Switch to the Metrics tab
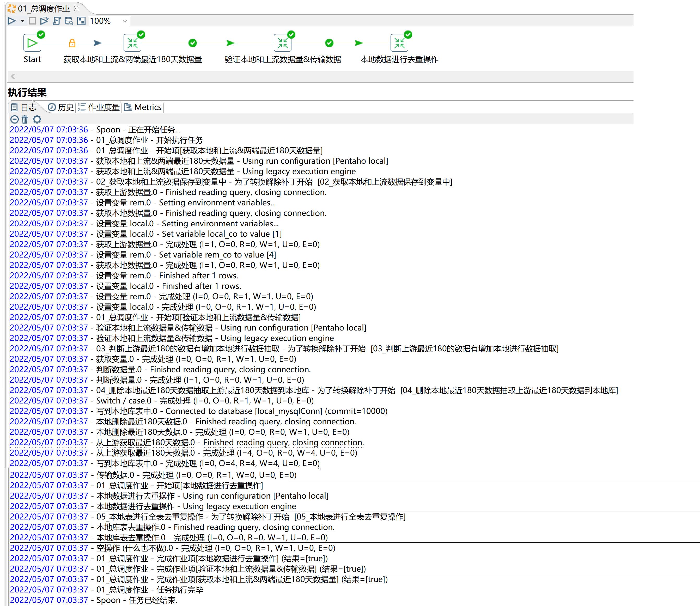 (143, 107)
